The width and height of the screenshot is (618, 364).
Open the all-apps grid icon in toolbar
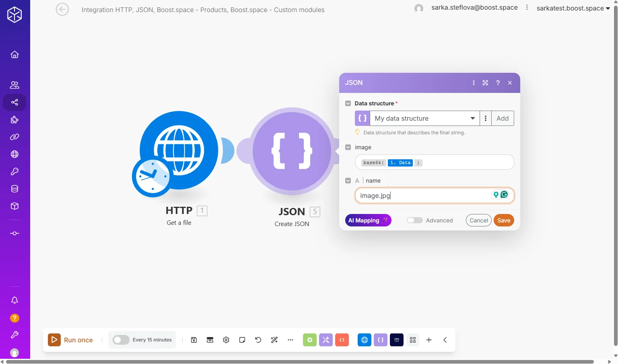pyautogui.click(x=413, y=340)
